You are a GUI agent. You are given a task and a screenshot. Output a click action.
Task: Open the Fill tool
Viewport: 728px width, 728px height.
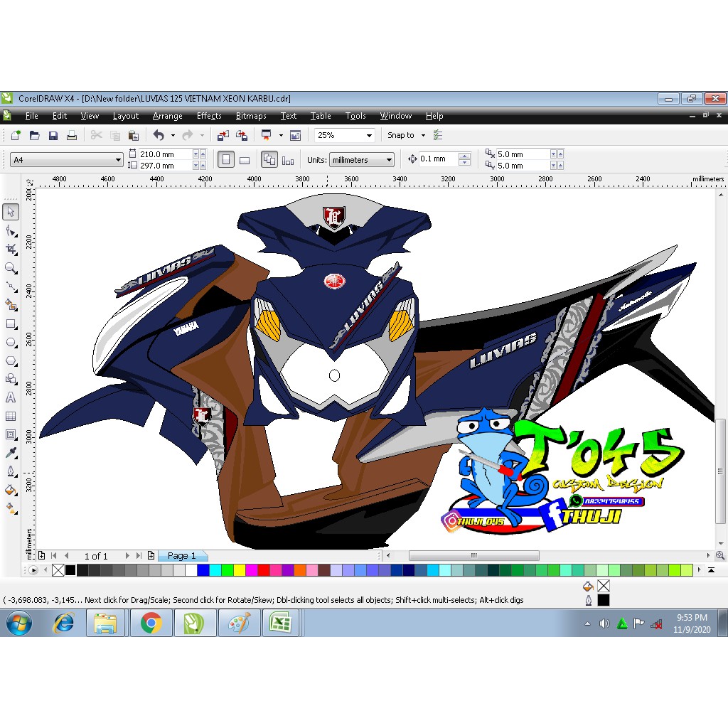tap(10, 490)
